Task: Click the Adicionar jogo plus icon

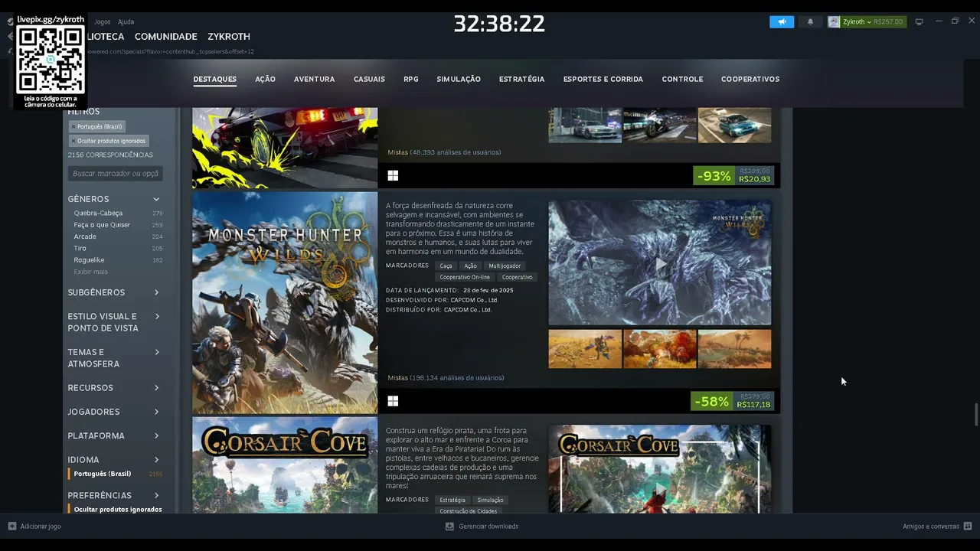Action: (11, 526)
